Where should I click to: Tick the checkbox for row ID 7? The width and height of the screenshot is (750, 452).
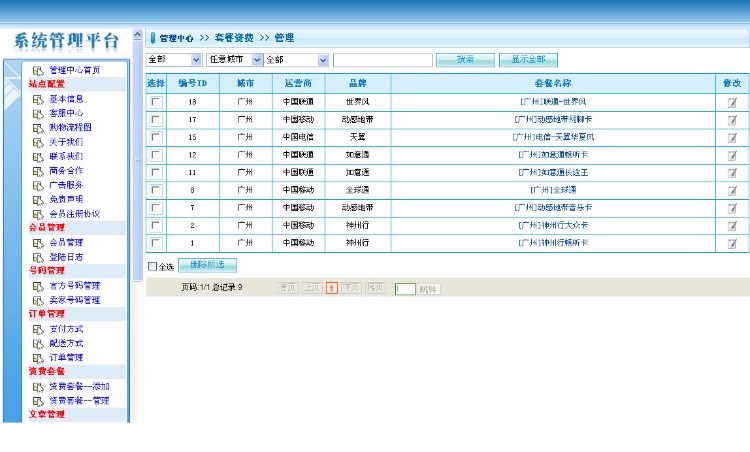coord(156,208)
